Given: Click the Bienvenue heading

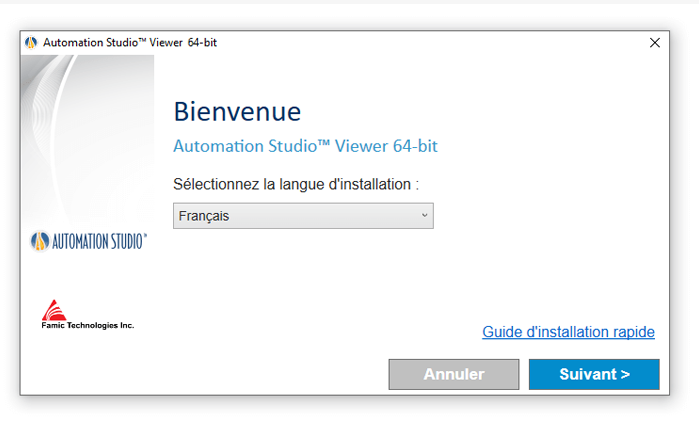Looking at the screenshot, I should (237, 111).
